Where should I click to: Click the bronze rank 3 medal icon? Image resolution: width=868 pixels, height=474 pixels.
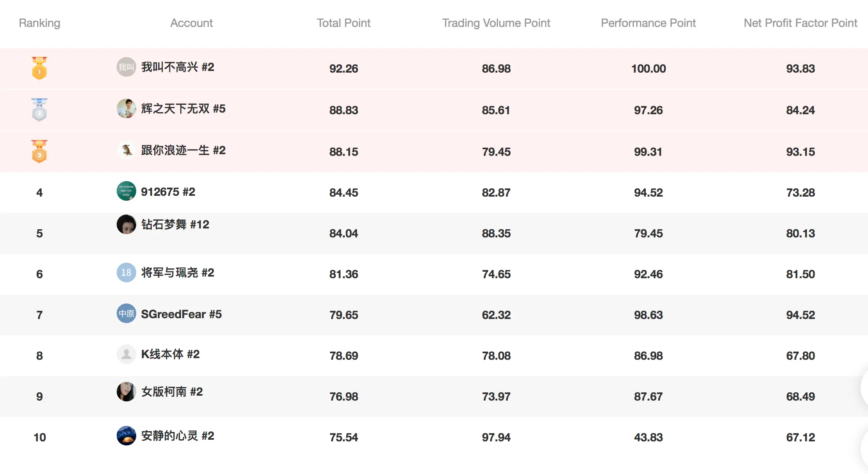click(39, 151)
